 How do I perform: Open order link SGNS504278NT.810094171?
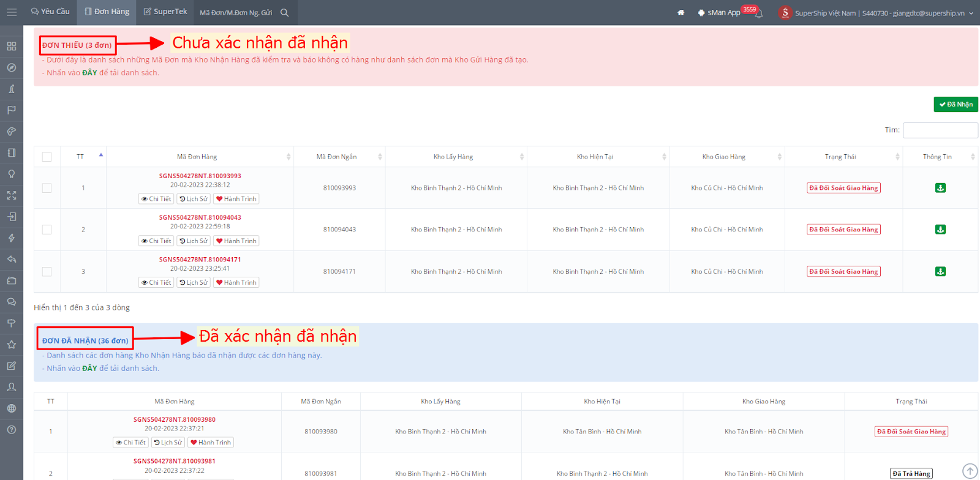pos(200,260)
